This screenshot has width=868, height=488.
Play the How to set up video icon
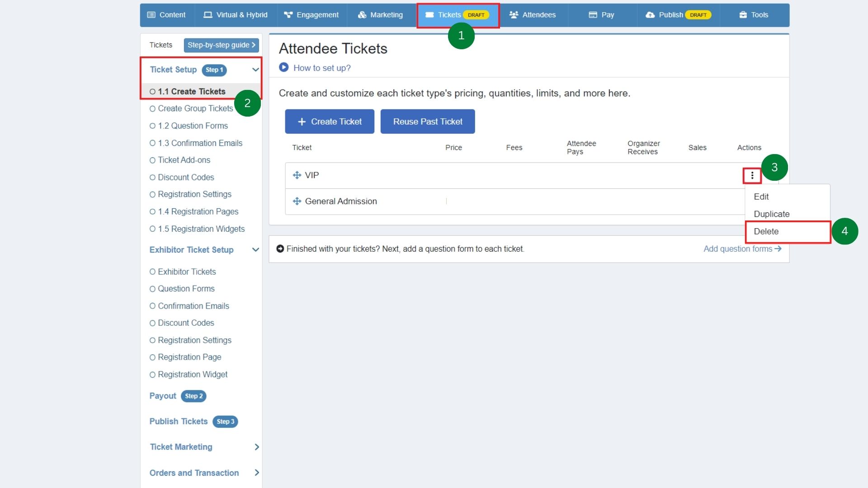coord(284,67)
